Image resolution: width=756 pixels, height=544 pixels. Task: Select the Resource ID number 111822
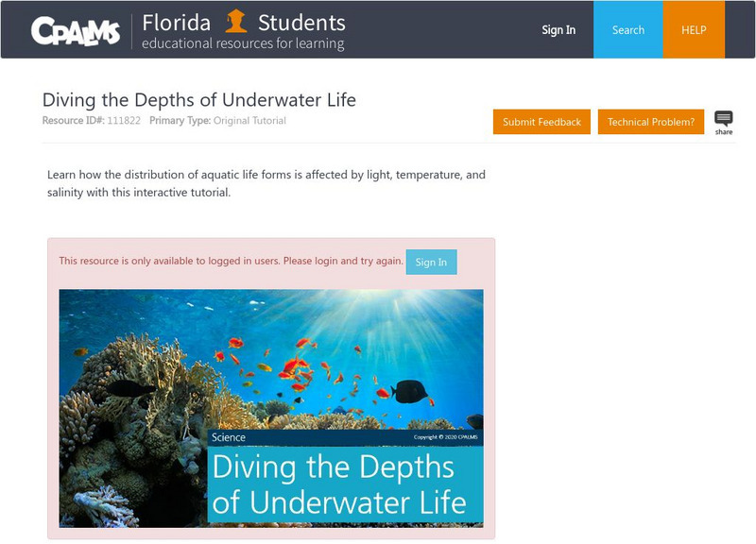[123, 121]
